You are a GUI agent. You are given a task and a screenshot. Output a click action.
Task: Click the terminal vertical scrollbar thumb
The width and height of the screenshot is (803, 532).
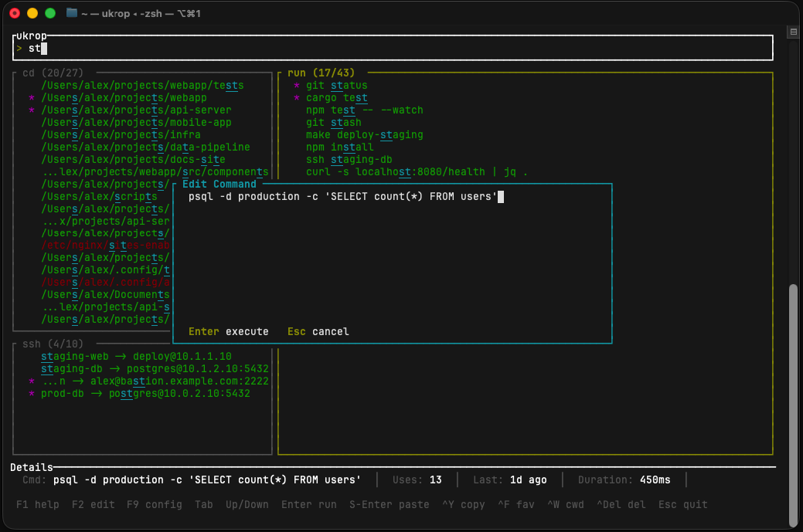click(x=793, y=404)
